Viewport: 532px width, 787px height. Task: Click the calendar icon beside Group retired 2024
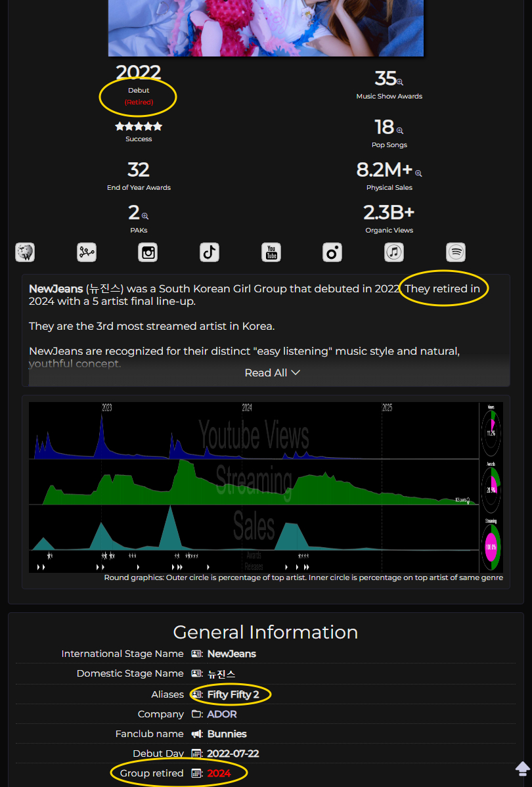(x=197, y=773)
